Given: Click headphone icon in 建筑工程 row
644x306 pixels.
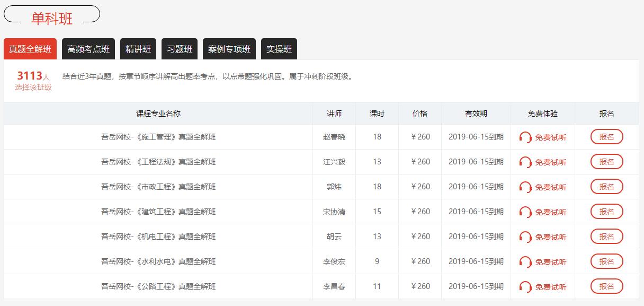Looking at the screenshot, I should click(x=525, y=212).
